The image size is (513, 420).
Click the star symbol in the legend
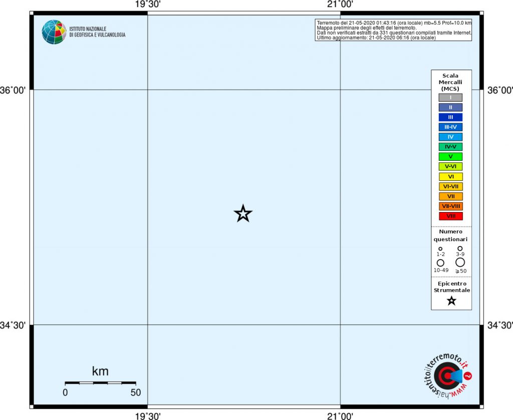click(451, 301)
